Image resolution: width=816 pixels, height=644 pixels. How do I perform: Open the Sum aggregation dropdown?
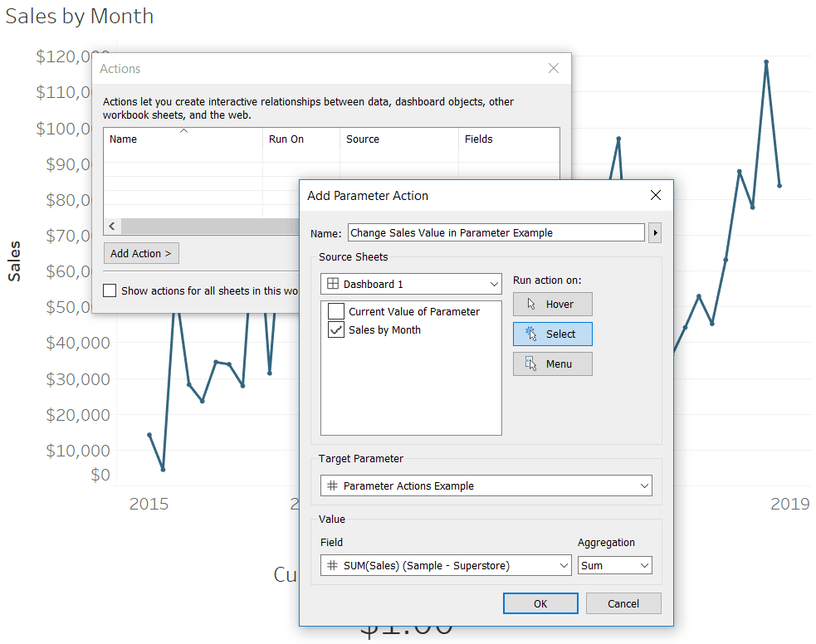[x=614, y=565]
